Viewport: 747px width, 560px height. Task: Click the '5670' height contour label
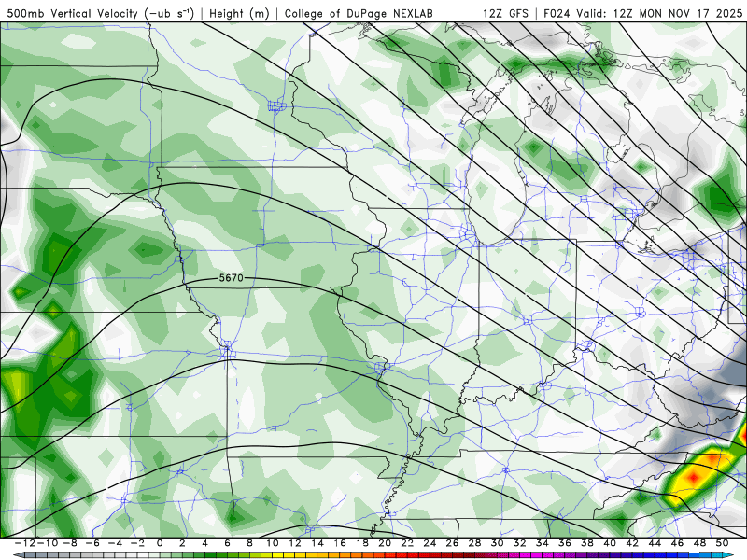click(x=231, y=277)
